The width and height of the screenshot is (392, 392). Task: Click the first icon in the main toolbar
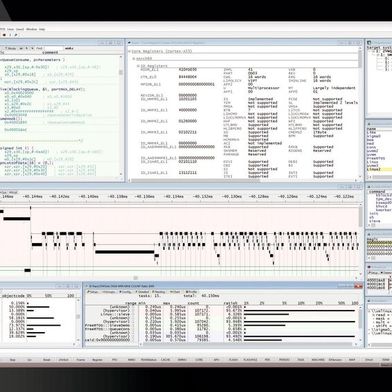[x=4, y=35]
